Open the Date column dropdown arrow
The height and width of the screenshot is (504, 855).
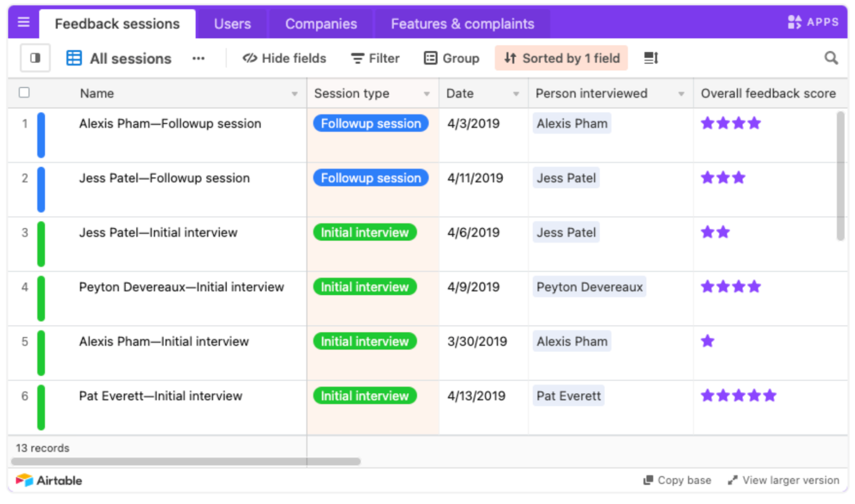pyautogui.click(x=516, y=94)
